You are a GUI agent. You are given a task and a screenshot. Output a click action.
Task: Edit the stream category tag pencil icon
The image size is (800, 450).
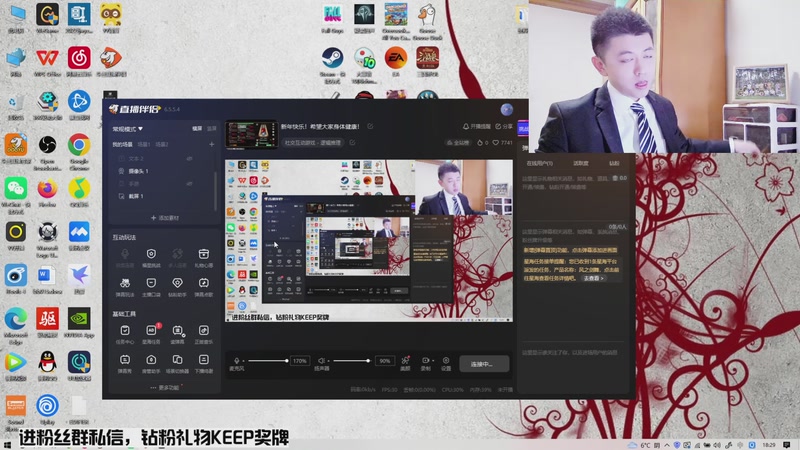(x=352, y=143)
